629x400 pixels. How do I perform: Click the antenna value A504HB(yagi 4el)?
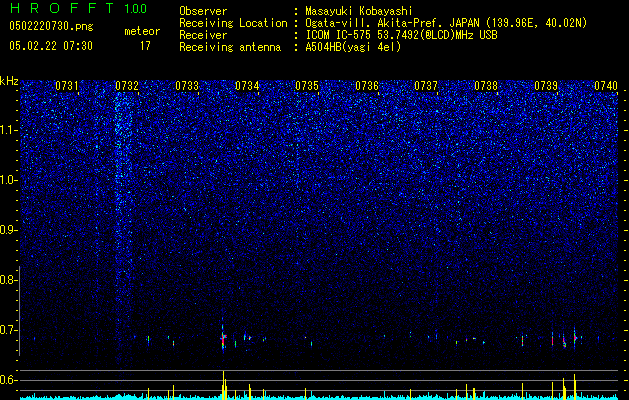pos(353,47)
